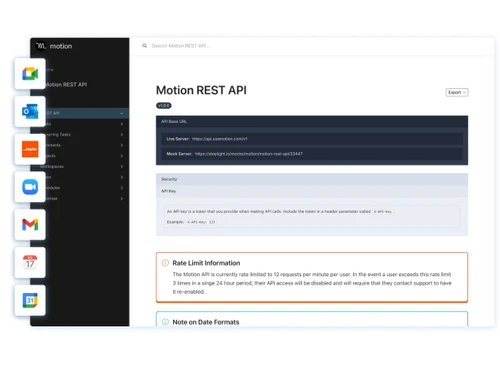Open Motion REST API in the sidebar
The width and height of the screenshot is (500, 375).
click(66, 85)
